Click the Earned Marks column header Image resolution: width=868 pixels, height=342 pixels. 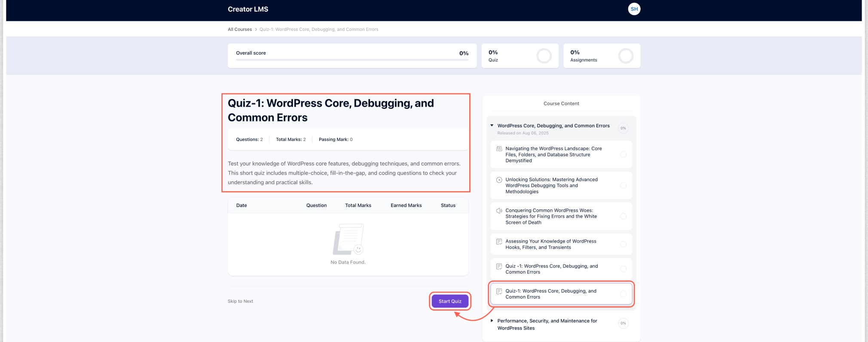coord(406,206)
